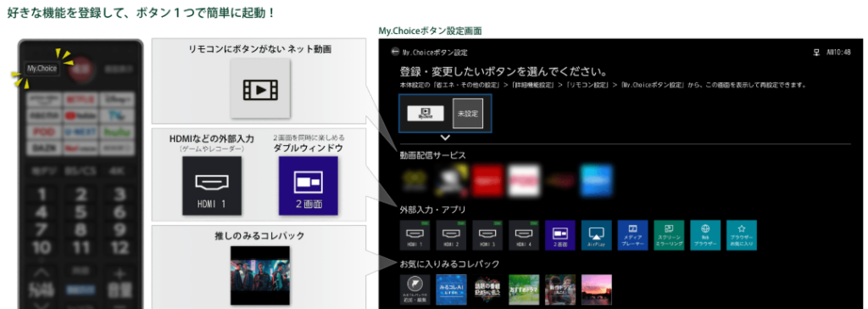
Task: Select the 未設定 button slot
Action: pos(468,113)
